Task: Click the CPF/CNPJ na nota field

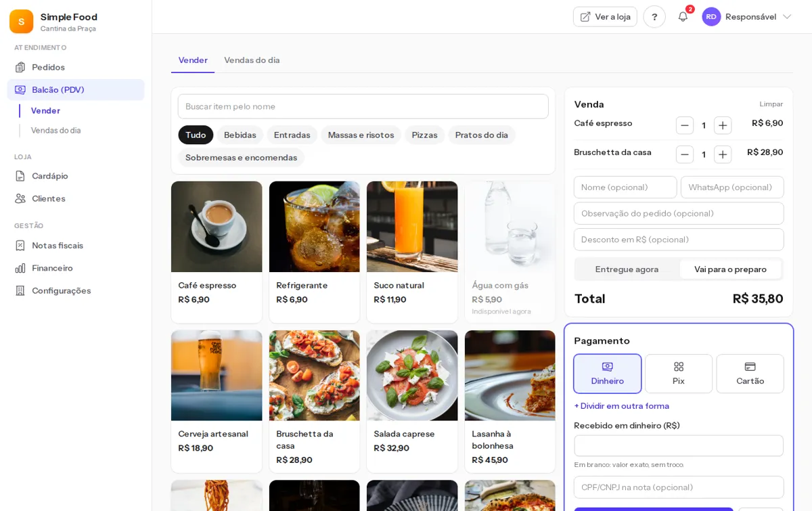Action: [679, 487]
